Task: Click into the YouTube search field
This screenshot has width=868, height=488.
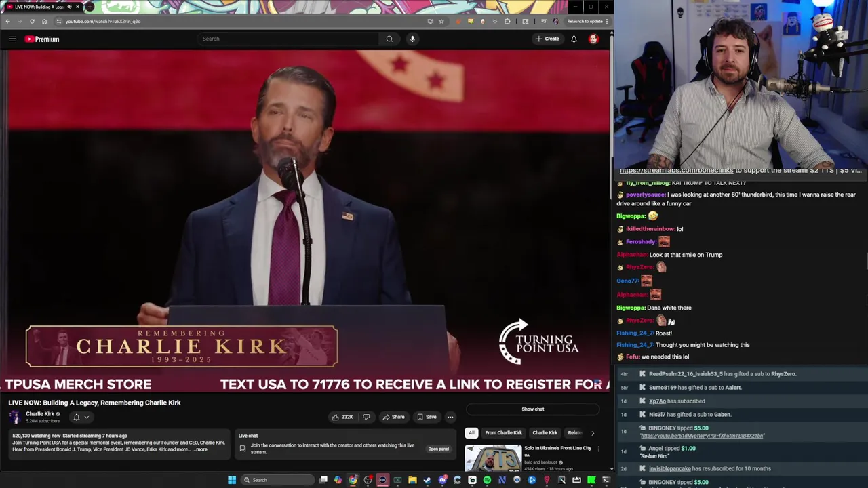Action: click(x=288, y=39)
